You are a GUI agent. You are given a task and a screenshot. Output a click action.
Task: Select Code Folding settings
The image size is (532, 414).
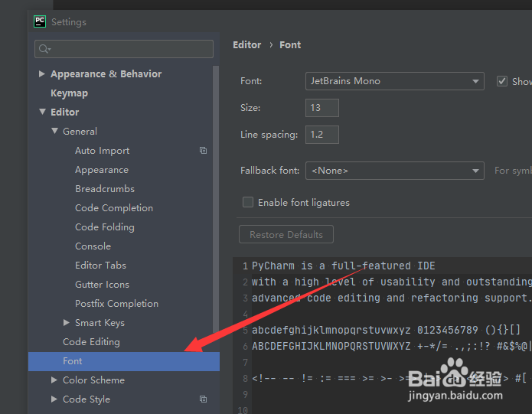[x=105, y=227]
